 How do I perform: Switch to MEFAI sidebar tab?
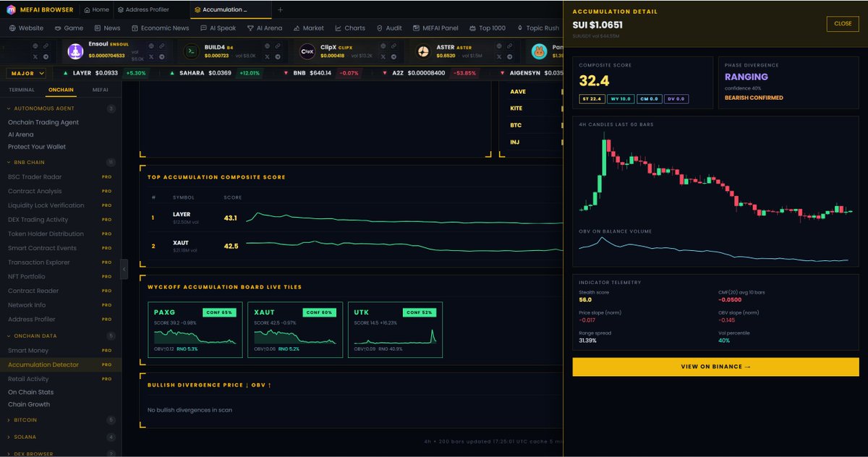point(101,90)
